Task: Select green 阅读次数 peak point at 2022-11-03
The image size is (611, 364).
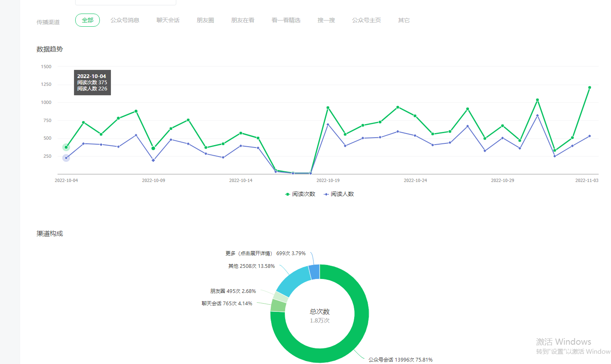Action: pos(590,88)
